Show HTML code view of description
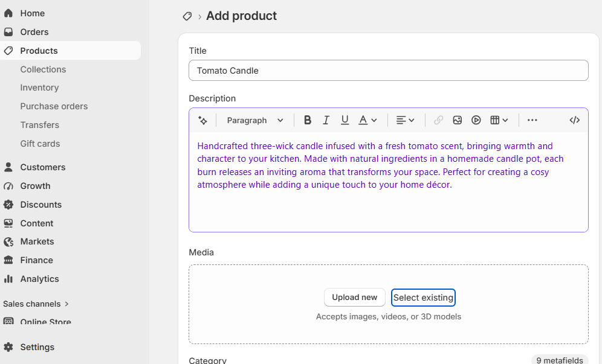The image size is (602, 364). tap(575, 121)
